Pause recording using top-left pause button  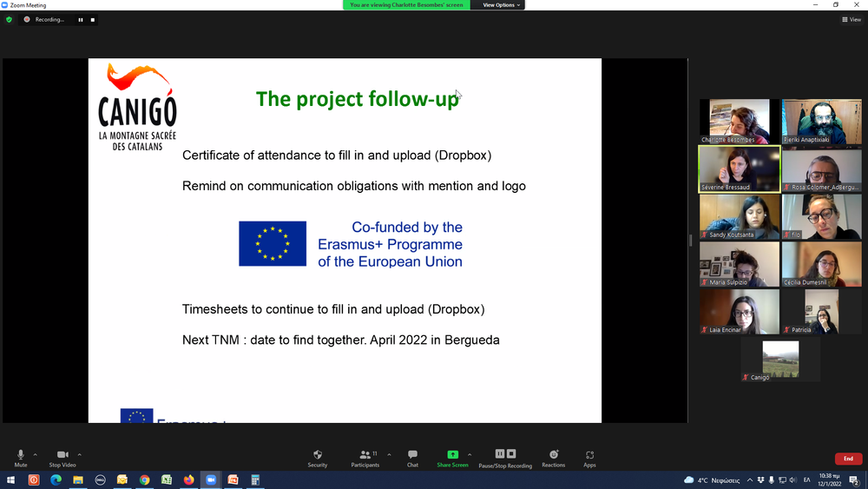(x=81, y=19)
